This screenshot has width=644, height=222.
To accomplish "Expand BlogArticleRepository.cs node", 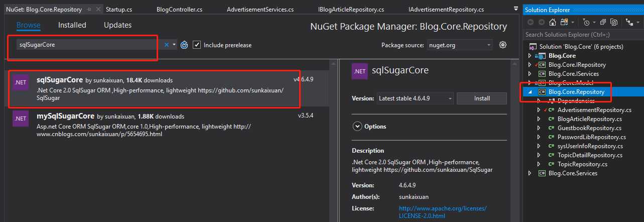I will pos(539,119).
